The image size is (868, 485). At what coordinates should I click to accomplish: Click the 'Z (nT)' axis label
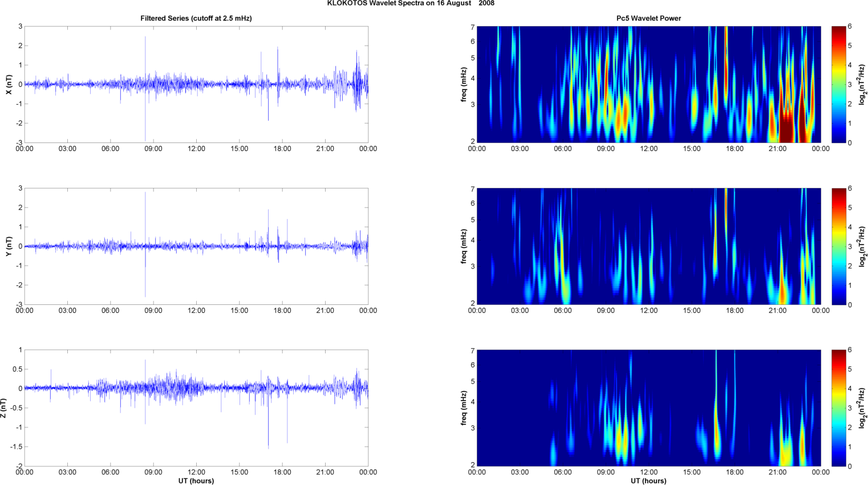click(x=3, y=408)
